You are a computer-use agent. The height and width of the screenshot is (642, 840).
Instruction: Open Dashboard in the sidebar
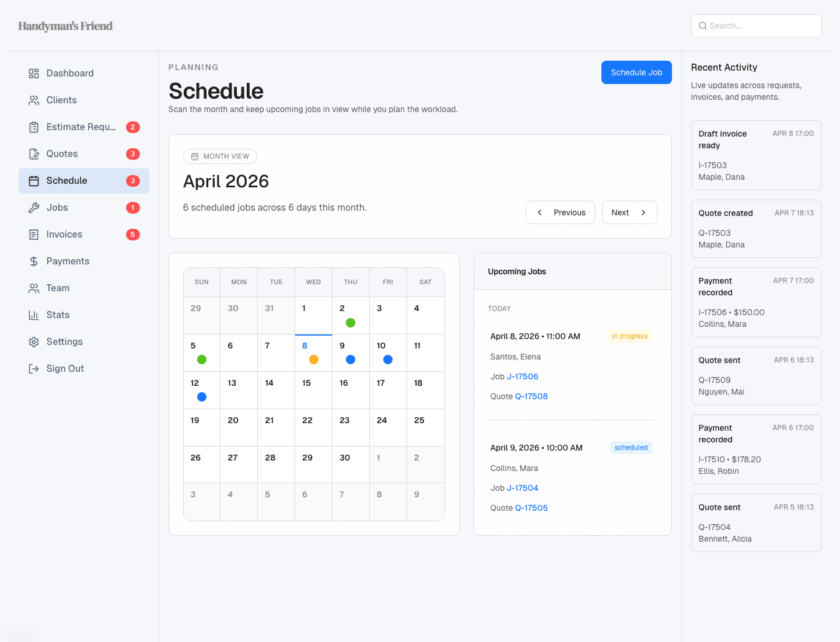[84, 74]
